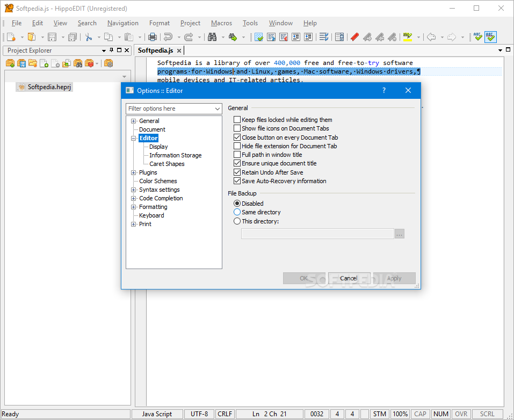Click the Copy toolbar icon
Image resolution: width=514 pixels, height=420 pixels.
pyautogui.click(x=108, y=37)
